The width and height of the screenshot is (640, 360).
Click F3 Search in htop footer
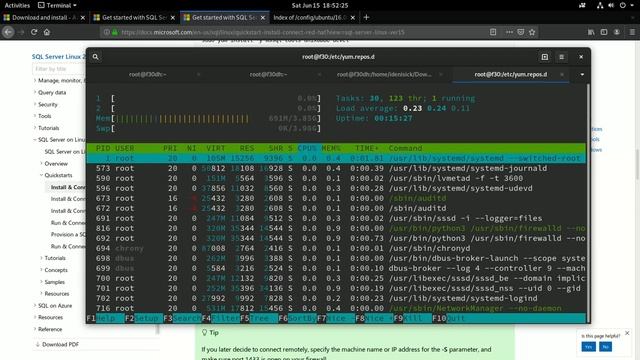tap(182, 318)
